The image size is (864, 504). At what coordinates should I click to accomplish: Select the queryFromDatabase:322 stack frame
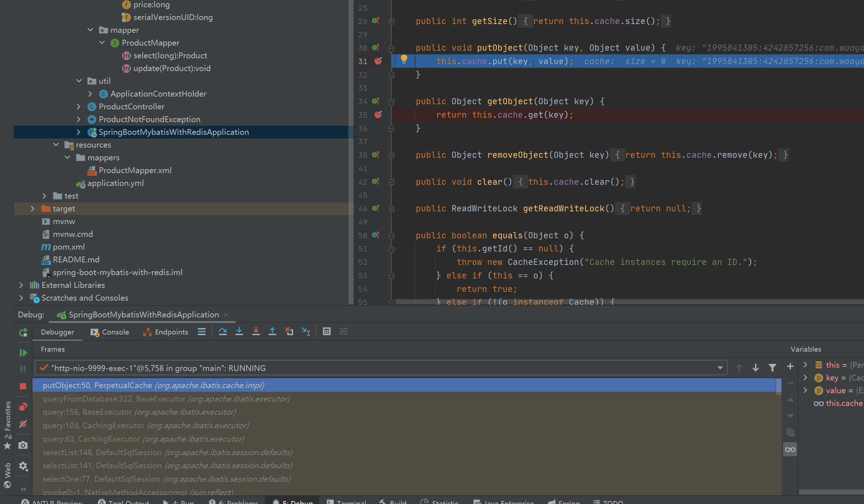[166, 399]
